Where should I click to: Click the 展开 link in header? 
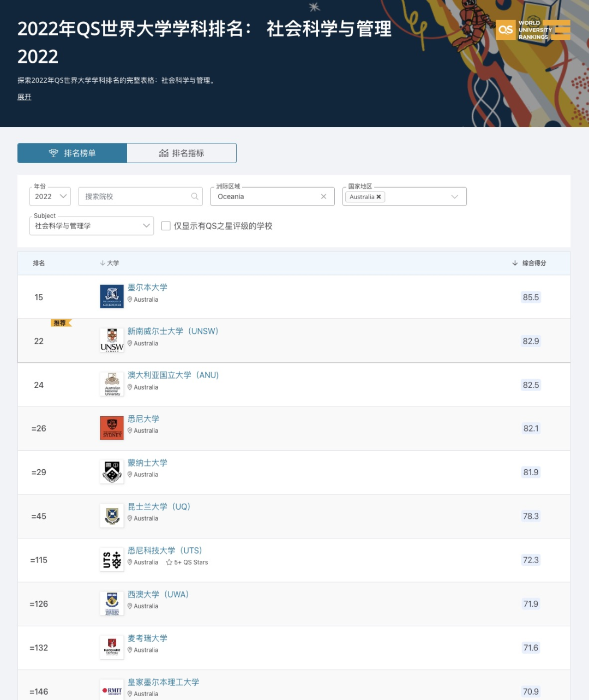[x=25, y=97]
